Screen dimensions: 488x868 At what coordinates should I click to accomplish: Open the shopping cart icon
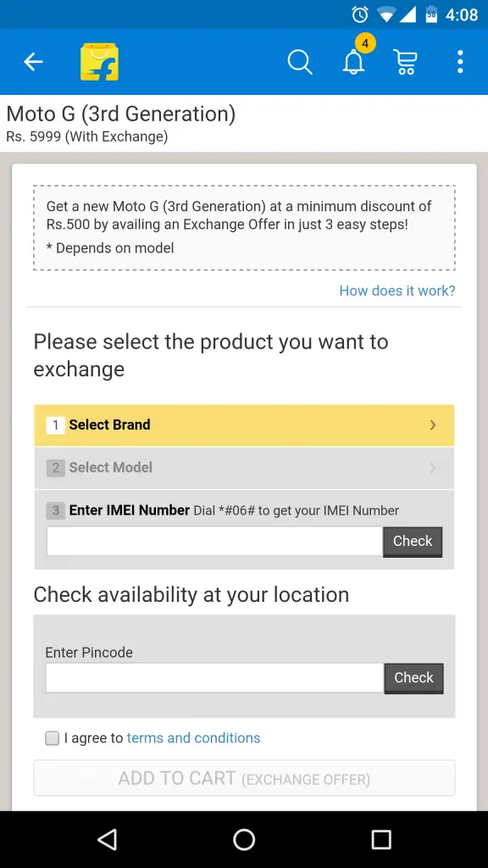tap(405, 61)
